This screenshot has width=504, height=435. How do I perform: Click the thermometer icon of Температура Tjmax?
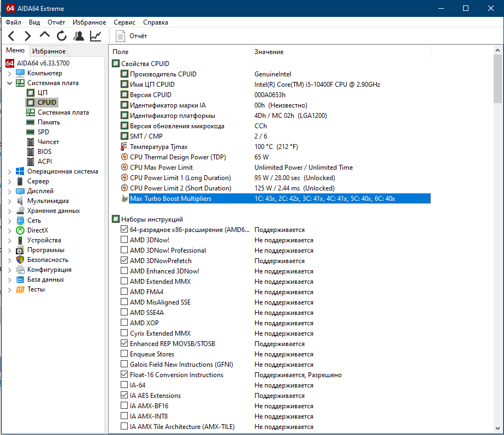(124, 146)
